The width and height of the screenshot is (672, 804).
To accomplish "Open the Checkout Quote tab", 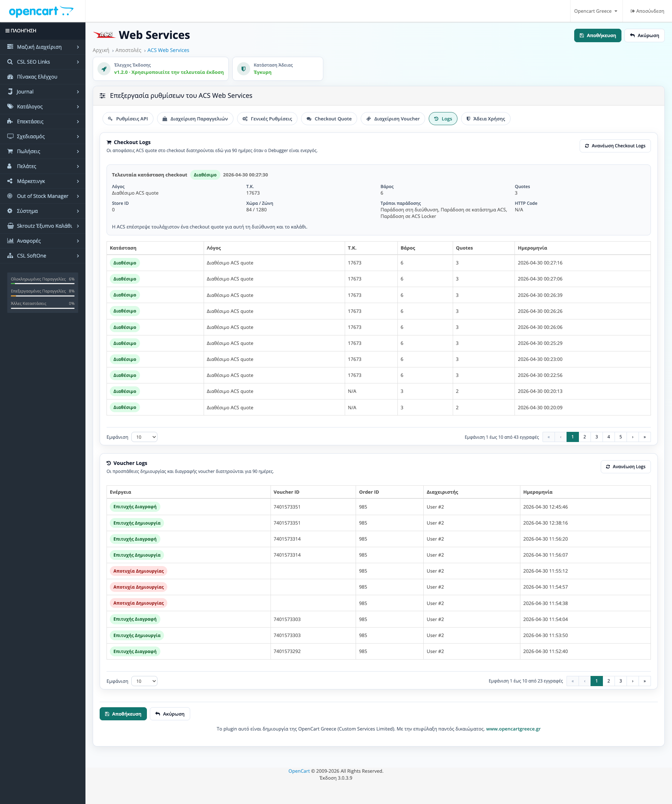I will tap(329, 119).
